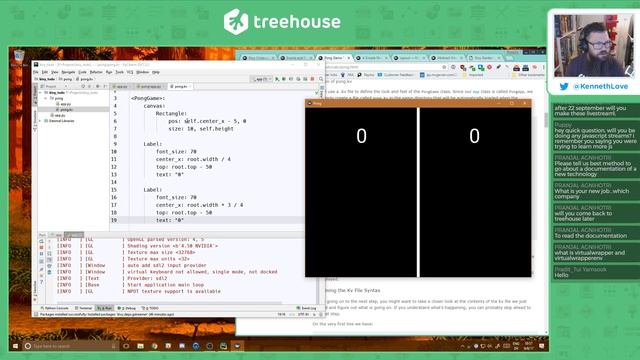Open the Edit menu in PyCharm

(45, 72)
